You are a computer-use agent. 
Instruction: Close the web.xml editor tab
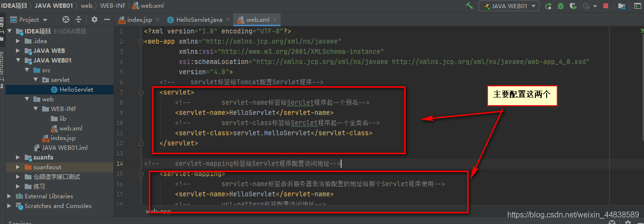[x=276, y=20]
